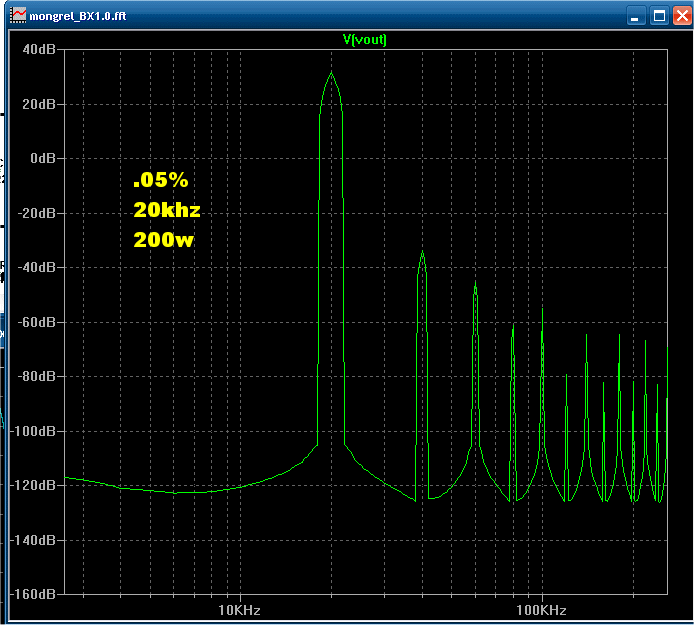Click the mongrel_BX1.0.fft title text
The height and width of the screenshot is (625, 694).
[78, 16]
